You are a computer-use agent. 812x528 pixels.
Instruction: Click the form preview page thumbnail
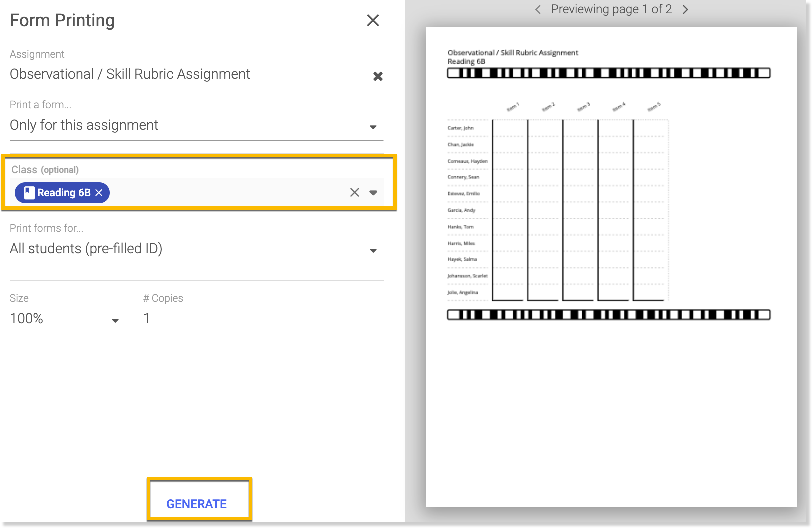(611, 267)
